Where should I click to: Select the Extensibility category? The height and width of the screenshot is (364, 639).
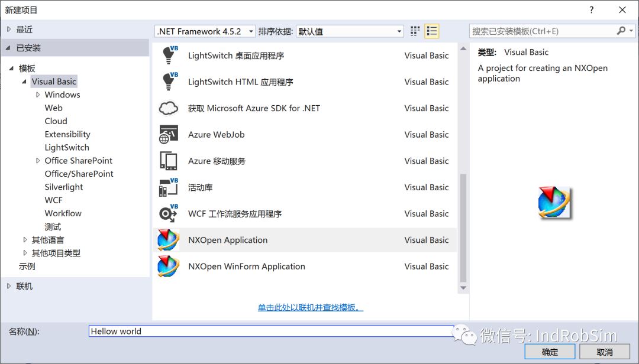point(67,134)
